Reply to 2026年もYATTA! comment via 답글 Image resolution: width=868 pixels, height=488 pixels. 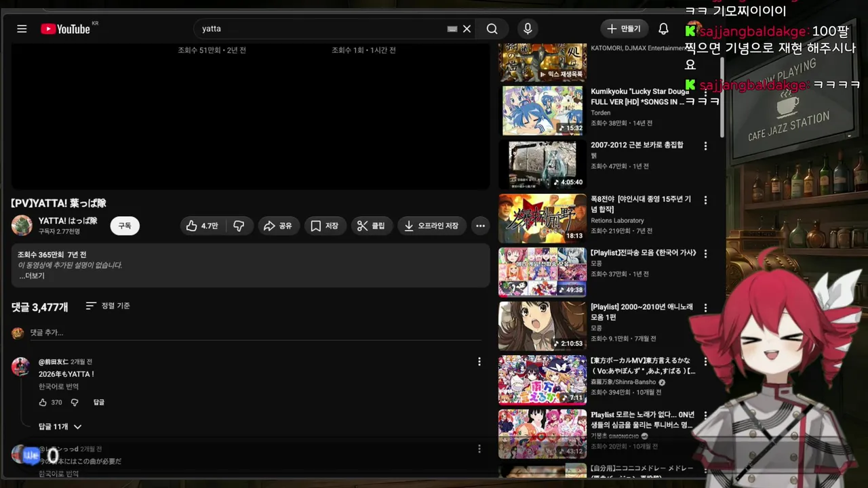(99, 402)
